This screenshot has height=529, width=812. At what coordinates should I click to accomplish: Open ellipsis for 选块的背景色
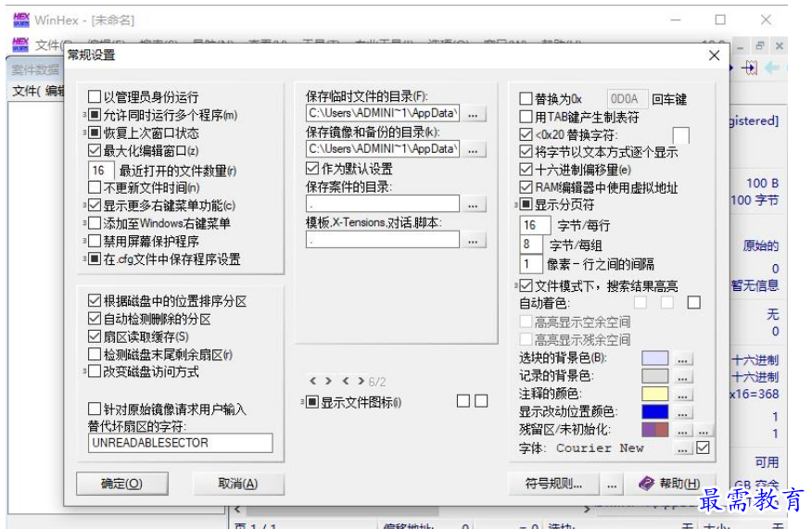[682, 359]
